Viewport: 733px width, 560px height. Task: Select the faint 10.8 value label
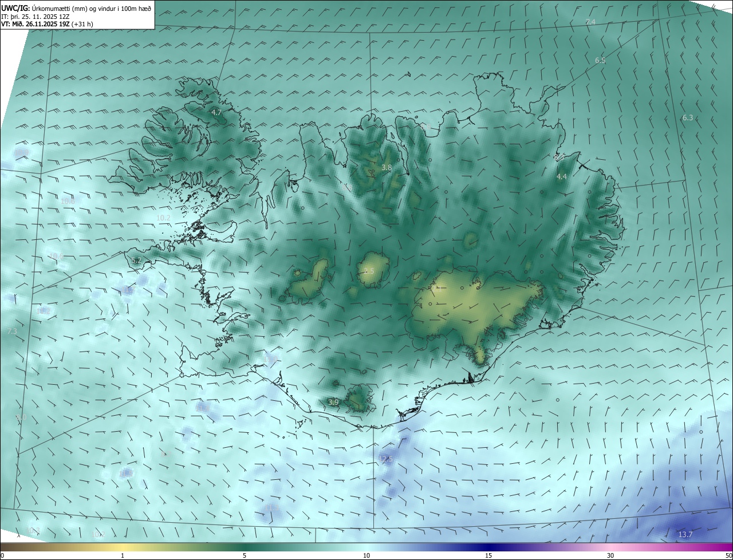tap(68, 201)
